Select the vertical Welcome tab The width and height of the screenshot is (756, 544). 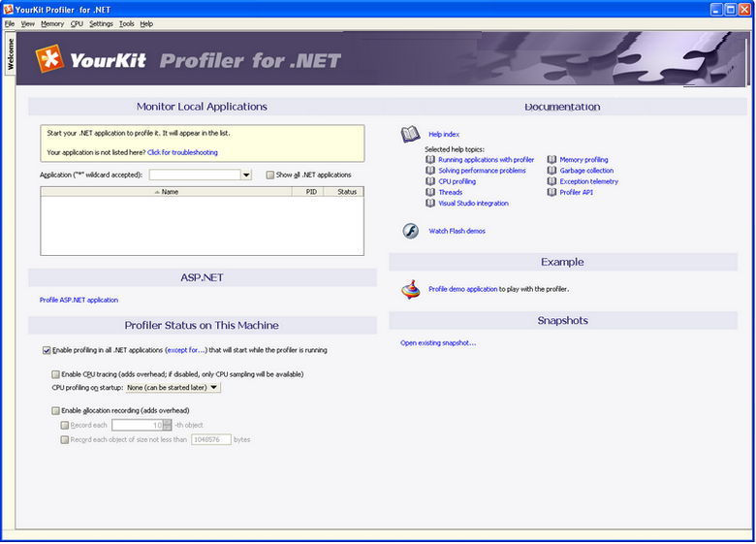coord(10,54)
